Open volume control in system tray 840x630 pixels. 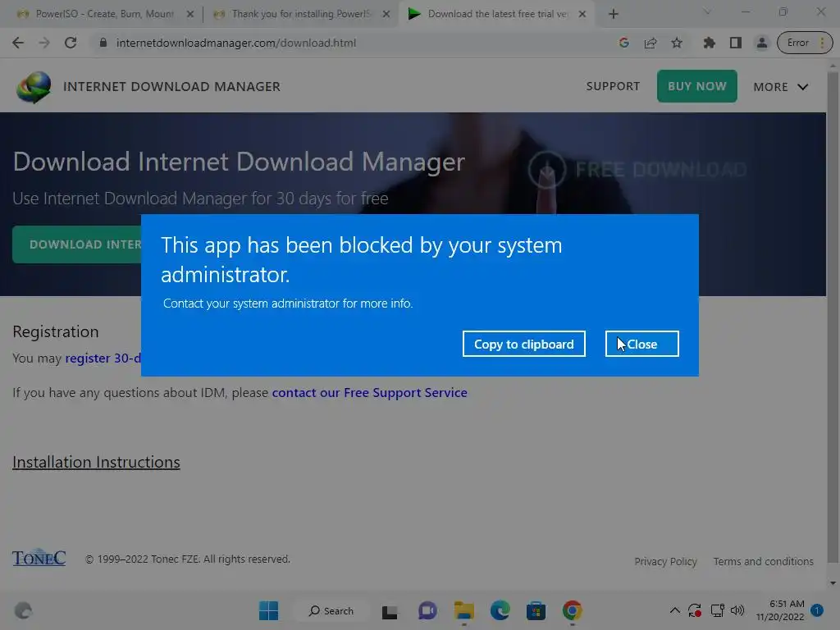pos(737,610)
